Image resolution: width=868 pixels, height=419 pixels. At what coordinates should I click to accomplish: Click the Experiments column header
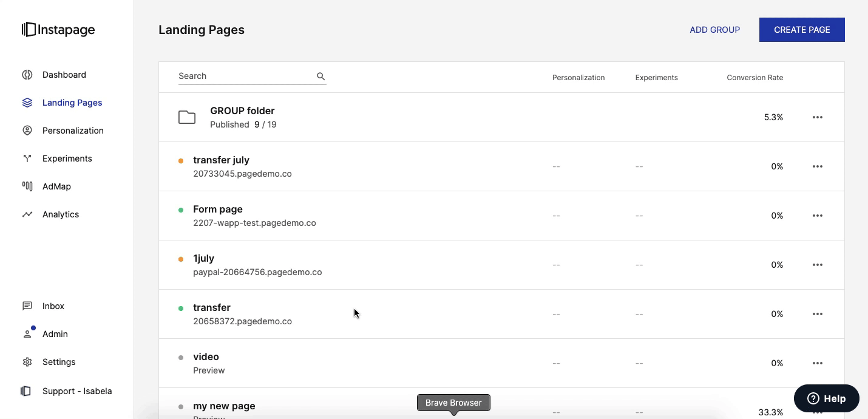pos(657,78)
